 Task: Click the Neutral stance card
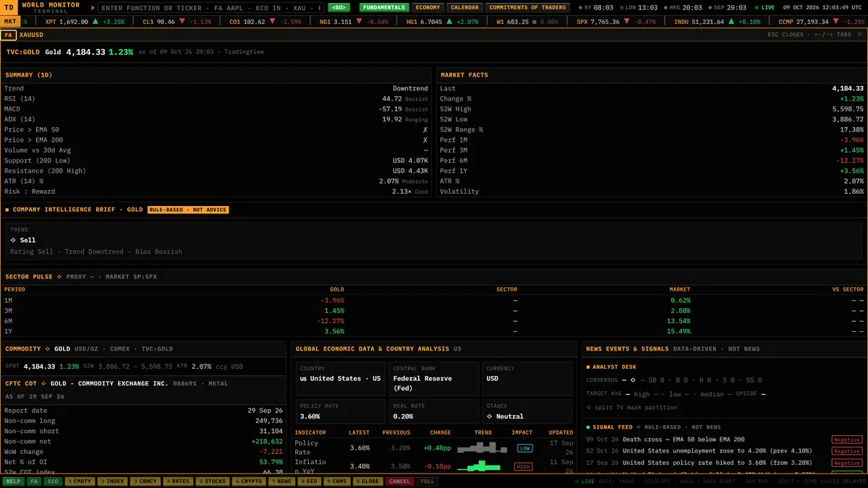pyautogui.click(x=527, y=411)
